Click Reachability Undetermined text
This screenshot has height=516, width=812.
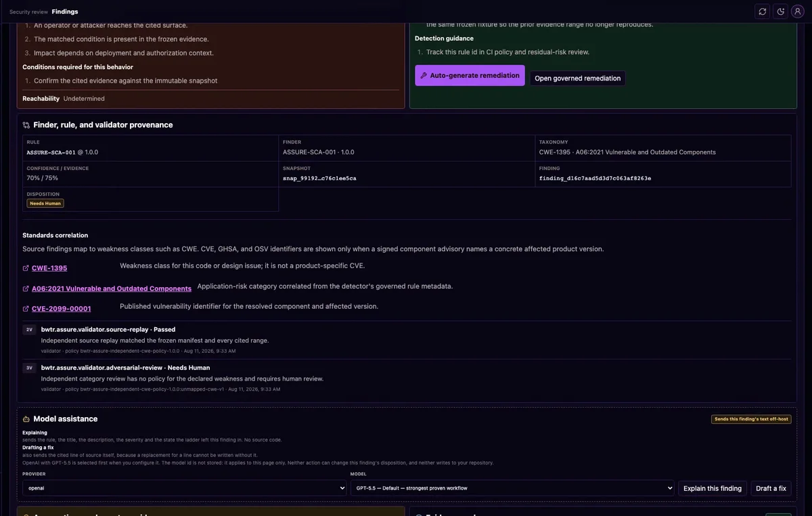pyautogui.click(x=64, y=99)
